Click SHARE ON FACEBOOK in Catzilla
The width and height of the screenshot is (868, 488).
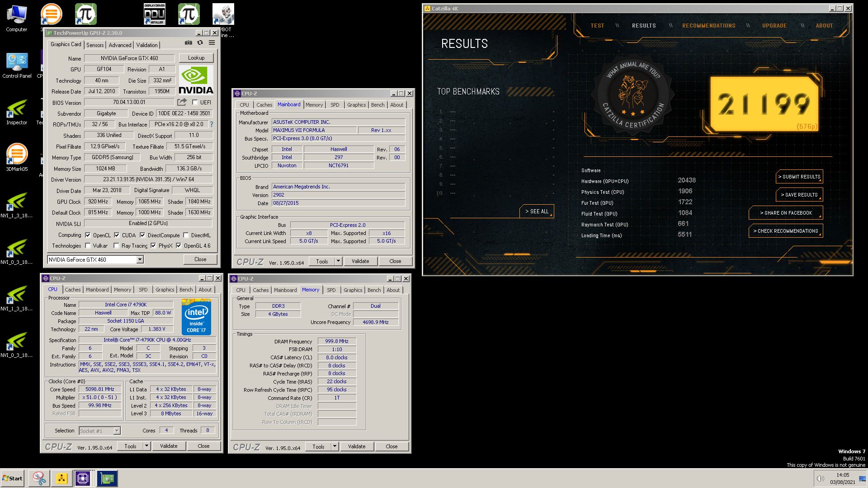(786, 213)
